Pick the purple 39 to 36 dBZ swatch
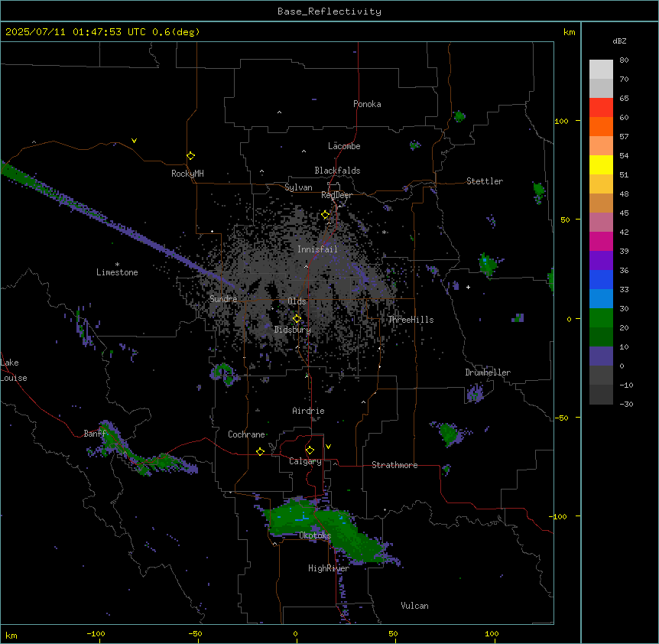Screen dimensions: 659x644 tap(601, 260)
